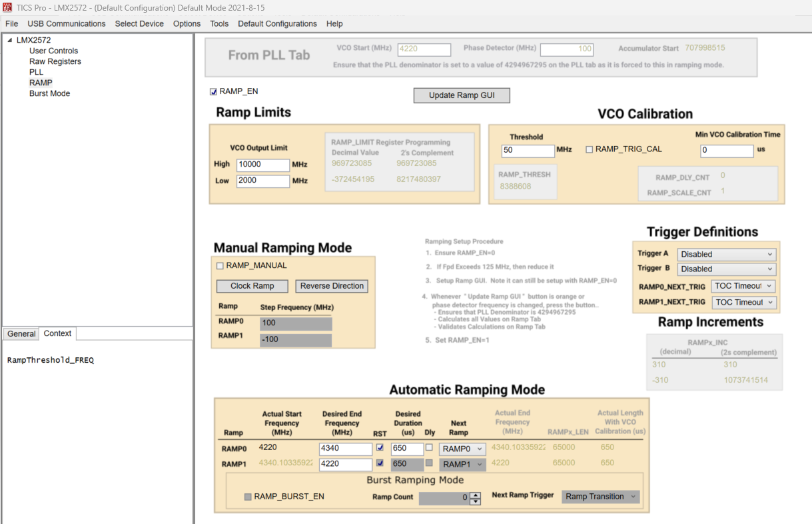
Task: Open the RAMP0_NEXT_TRIG dropdown
Action: click(743, 286)
